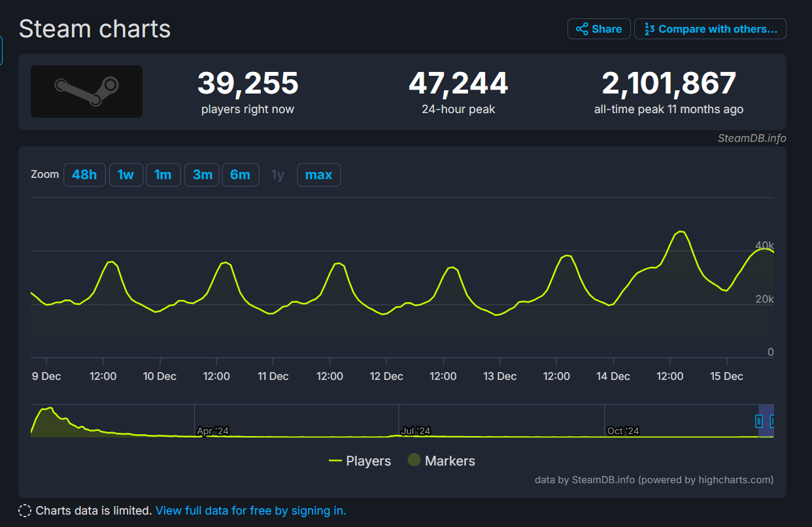
Task: Switch zoom to 3m
Action: tap(202, 175)
